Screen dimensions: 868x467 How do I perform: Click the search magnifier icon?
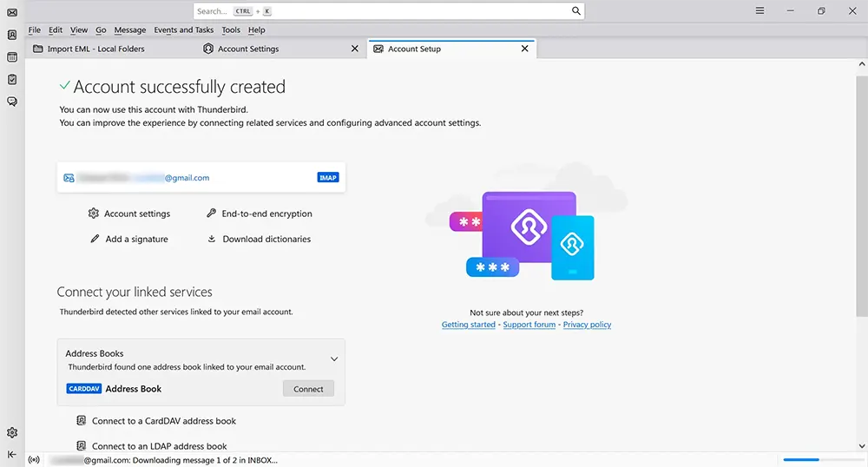point(575,11)
